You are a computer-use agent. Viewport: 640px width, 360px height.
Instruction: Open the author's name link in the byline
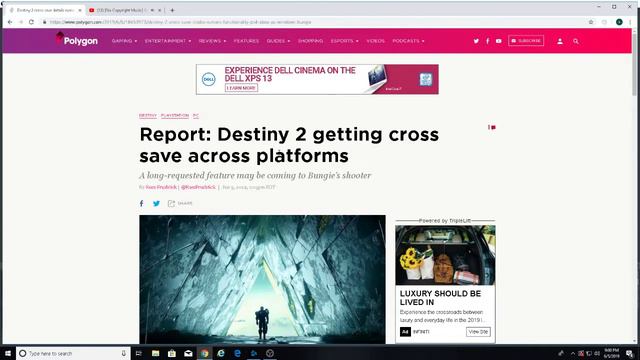161,187
